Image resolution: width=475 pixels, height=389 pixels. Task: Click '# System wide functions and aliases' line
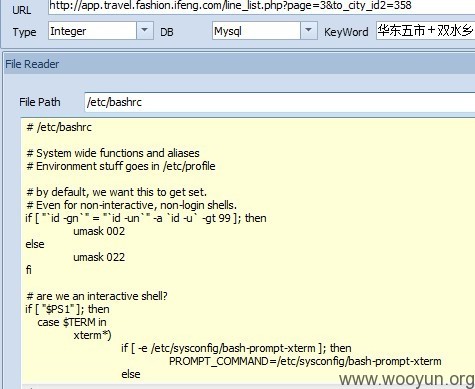113,153
